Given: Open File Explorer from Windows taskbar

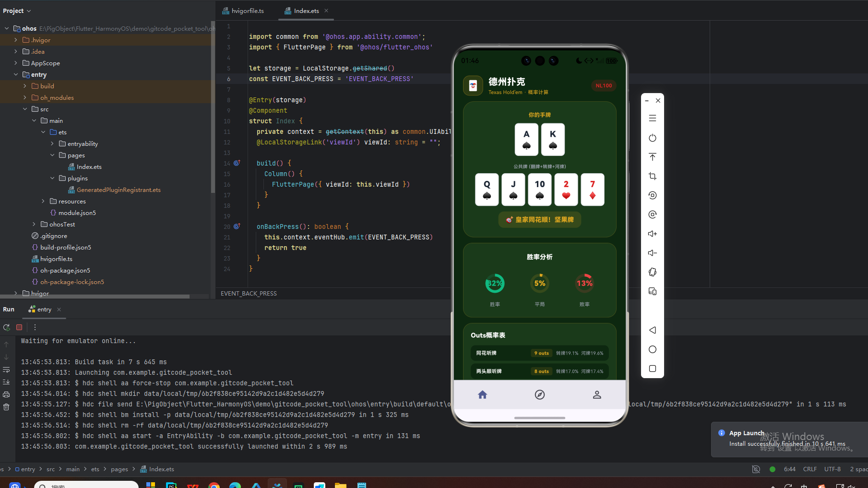Looking at the screenshot, I should click(341, 485).
